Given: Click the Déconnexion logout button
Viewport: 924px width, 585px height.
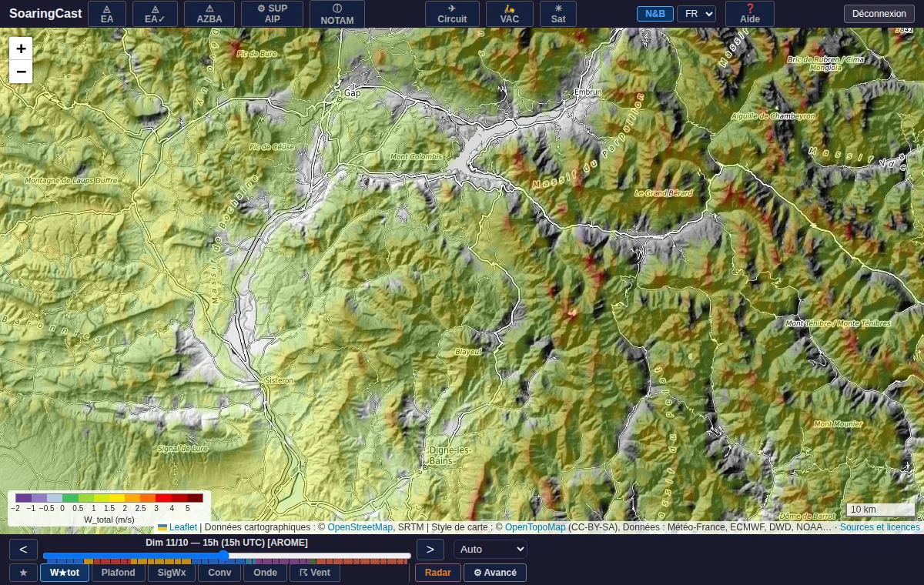Looking at the screenshot, I should pos(879,14).
